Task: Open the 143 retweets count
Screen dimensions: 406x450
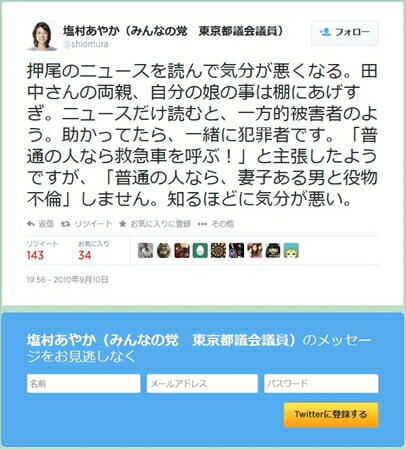Action: 35,255
